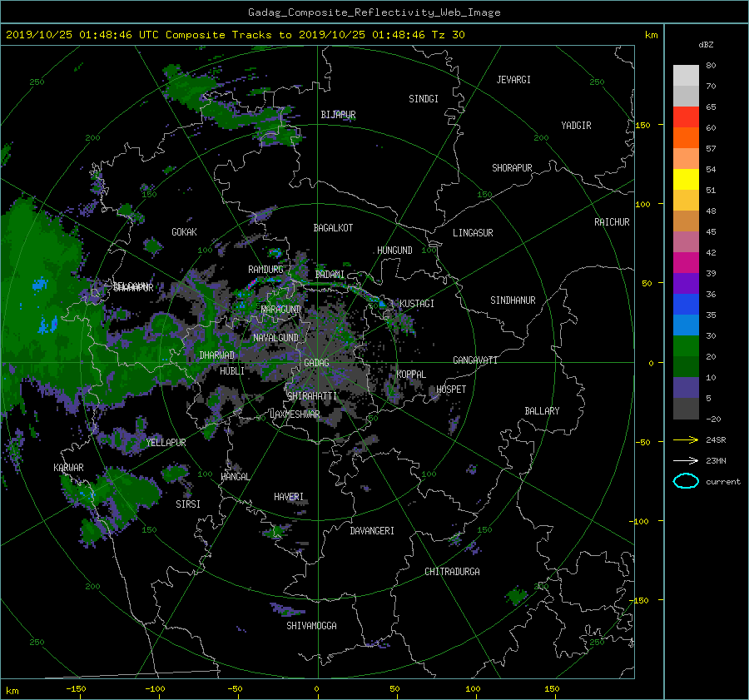Select the red 65 dBZ color swatch
This screenshot has width=749, height=700.
[x=686, y=117]
